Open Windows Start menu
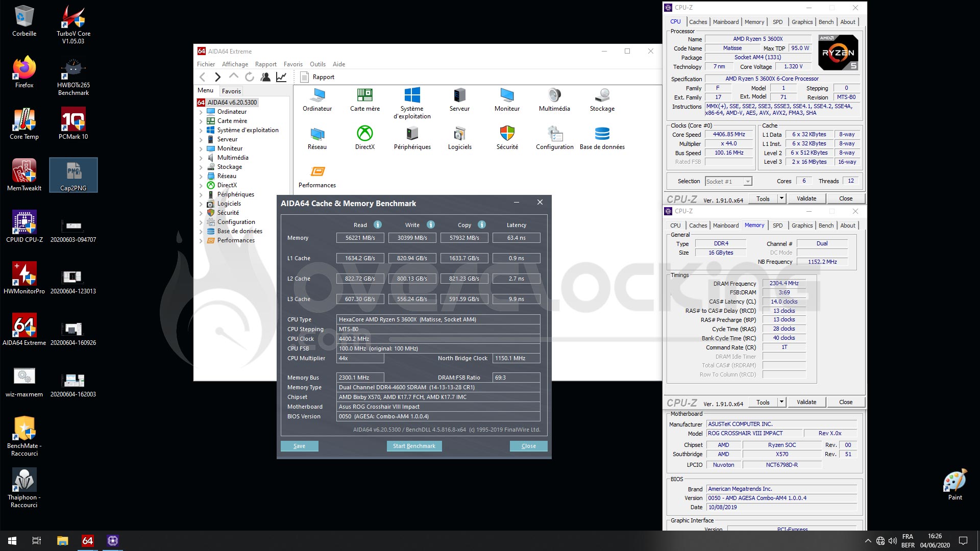980x551 pixels. 12,541
